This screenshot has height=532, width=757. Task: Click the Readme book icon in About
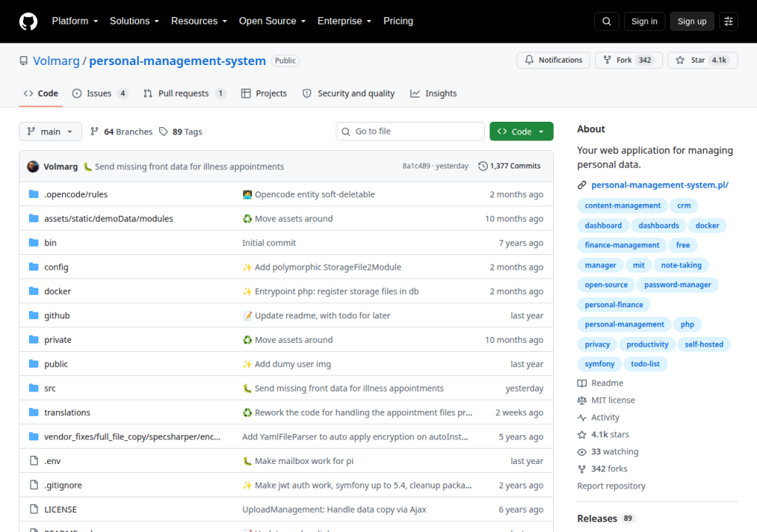click(x=582, y=383)
